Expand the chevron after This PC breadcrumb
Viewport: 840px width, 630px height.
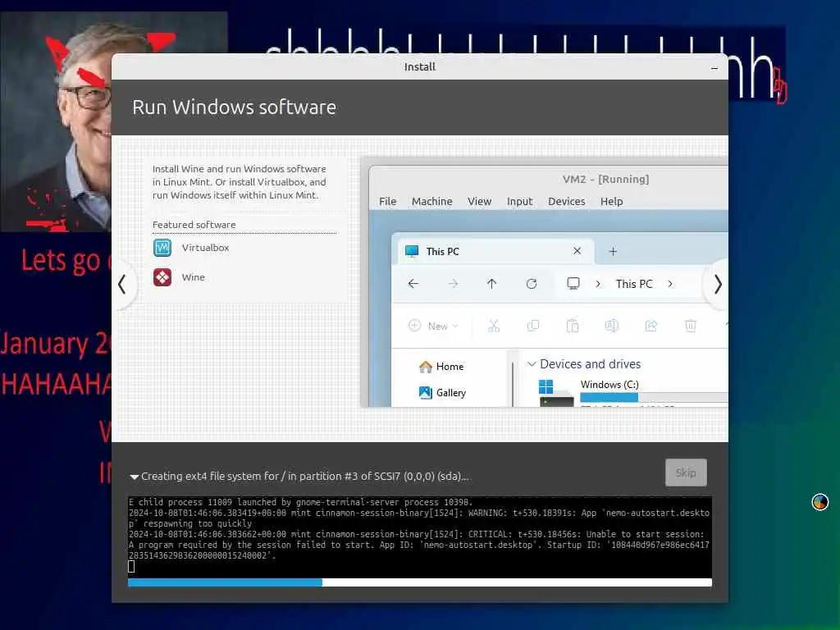tap(670, 284)
